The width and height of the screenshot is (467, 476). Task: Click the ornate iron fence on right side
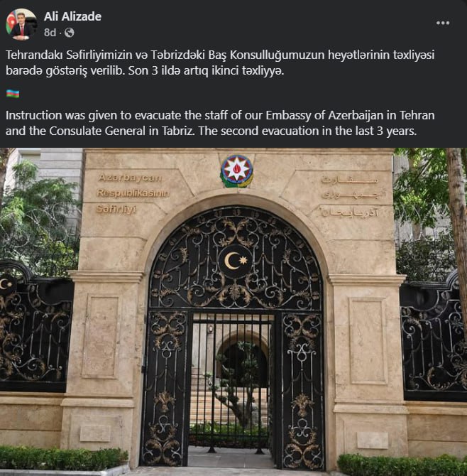pyautogui.click(x=434, y=337)
